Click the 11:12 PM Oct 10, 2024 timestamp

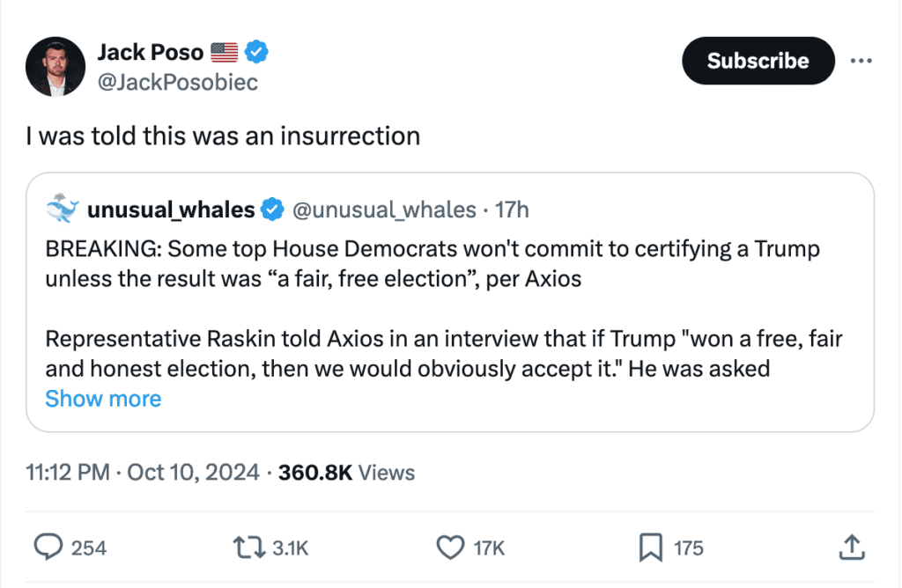143,473
